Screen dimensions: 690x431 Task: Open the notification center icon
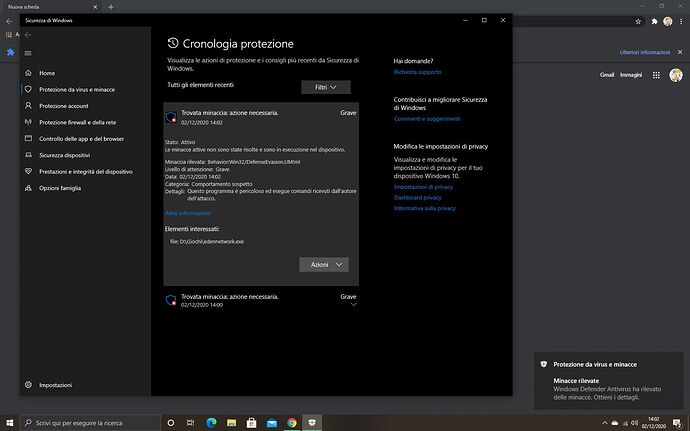678,423
